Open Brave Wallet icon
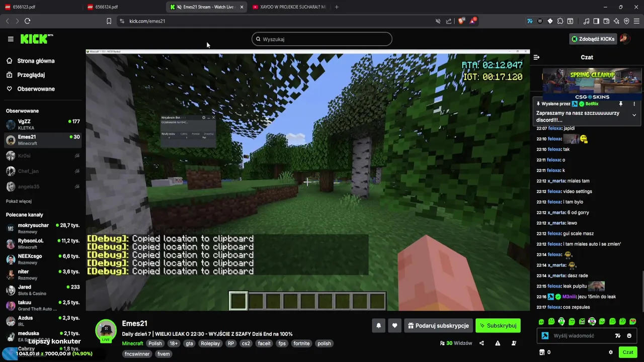Image resolution: width=644 pixels, height=362 pixels. (x=606, y=21)
